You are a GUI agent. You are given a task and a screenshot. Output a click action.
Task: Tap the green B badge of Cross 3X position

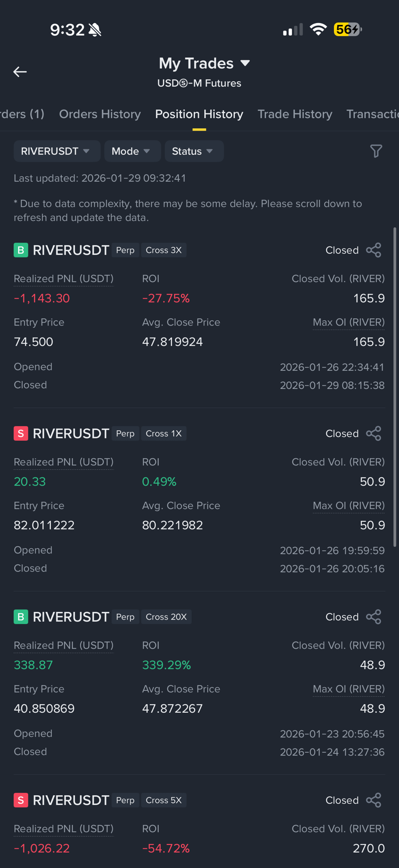[x=21, y=250]
